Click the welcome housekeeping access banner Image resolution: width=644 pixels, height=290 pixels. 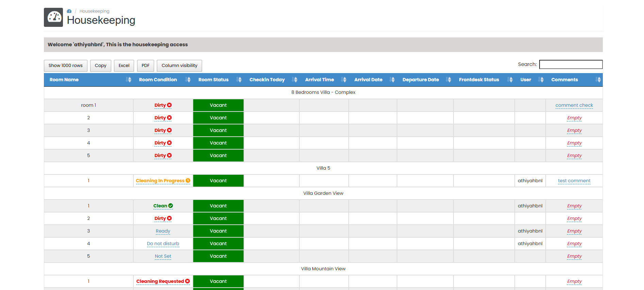(323, 45)
